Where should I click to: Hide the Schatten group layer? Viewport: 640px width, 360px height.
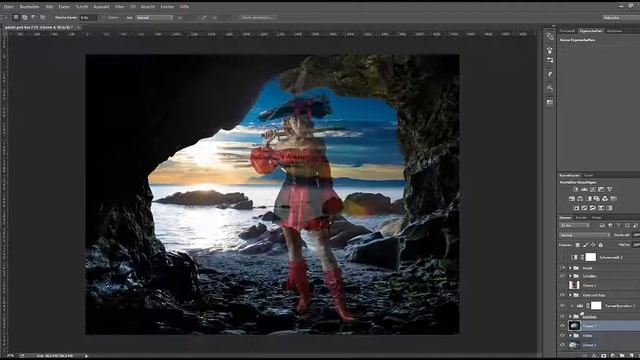(562, 276)
